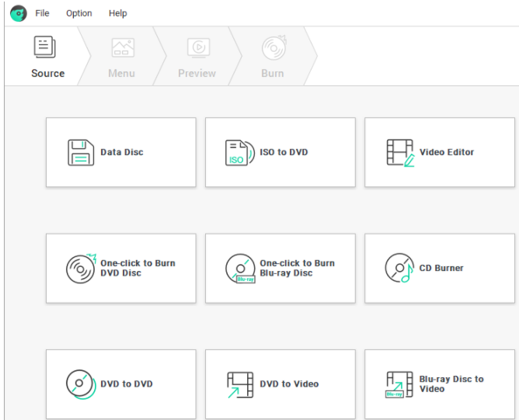Image resolution: width=519 pixels, height=420 pixels.
Task: Open the Option menu
Action: point(78,13)
